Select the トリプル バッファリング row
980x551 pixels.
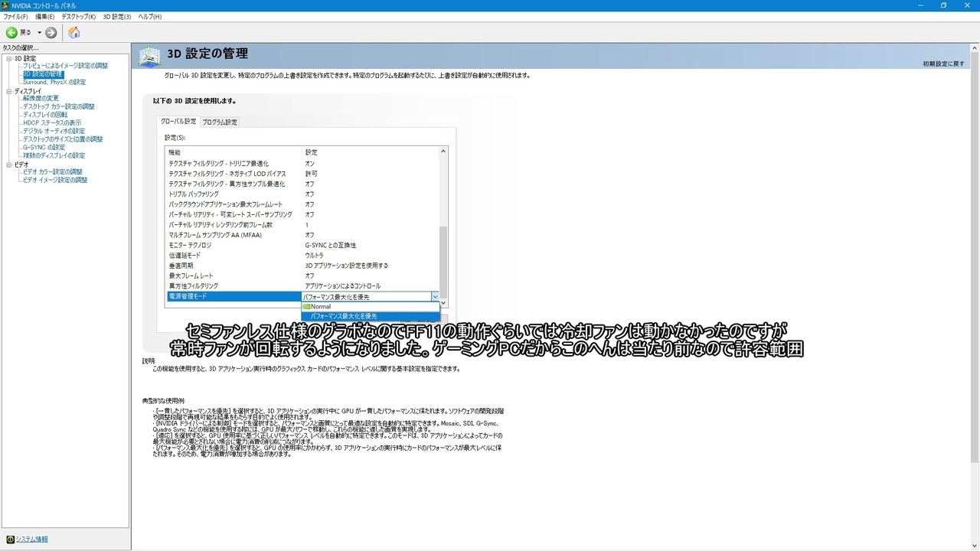[x=302, y=194]
